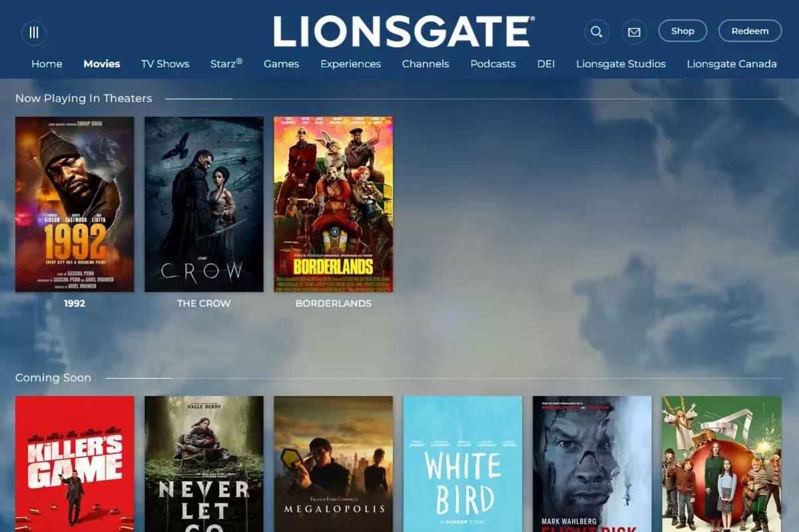Click the search magnifier icon
Image resolution: width=799 pixels, height=532 pixels.
[597, 32]
